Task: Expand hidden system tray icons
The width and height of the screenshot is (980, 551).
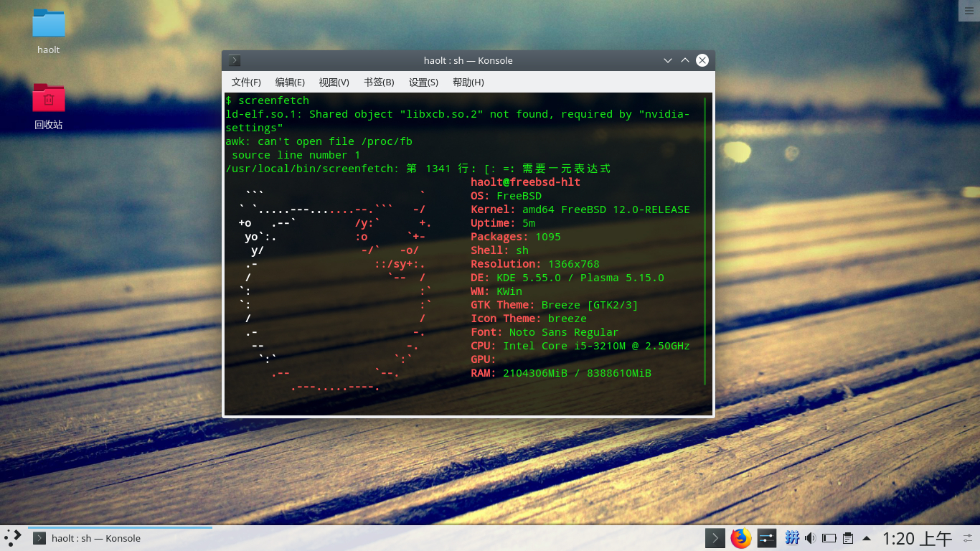Action: [x=867, y=538]
